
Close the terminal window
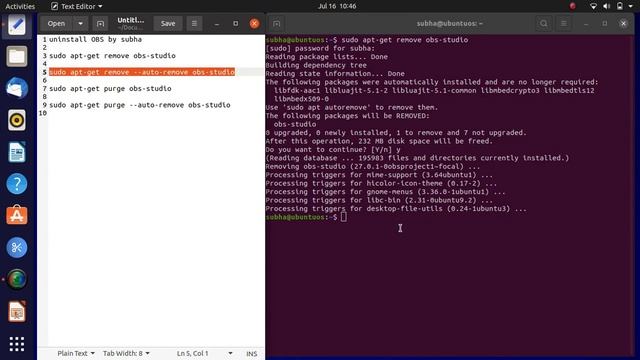pyautogui.click(x=623, y=24)
